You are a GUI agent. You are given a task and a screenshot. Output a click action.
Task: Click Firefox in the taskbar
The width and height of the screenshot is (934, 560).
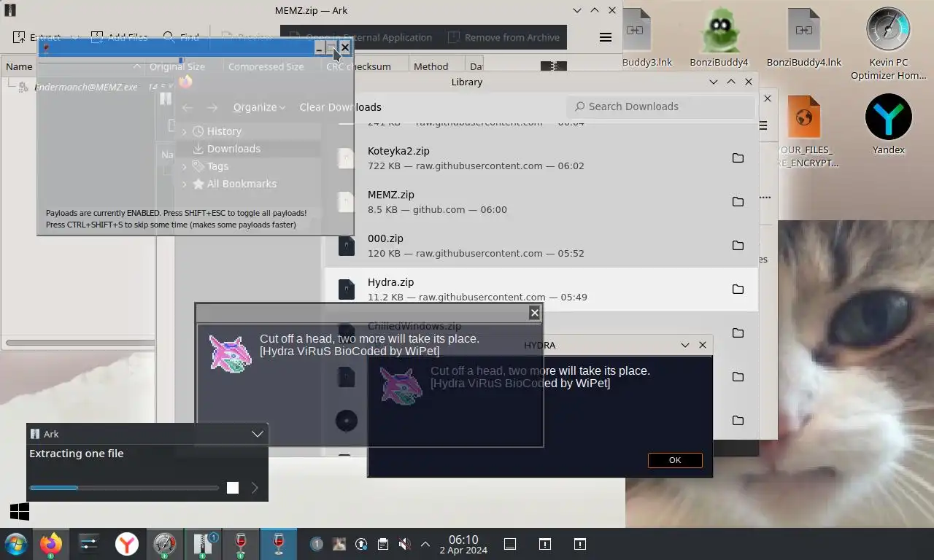pos(51,544)
